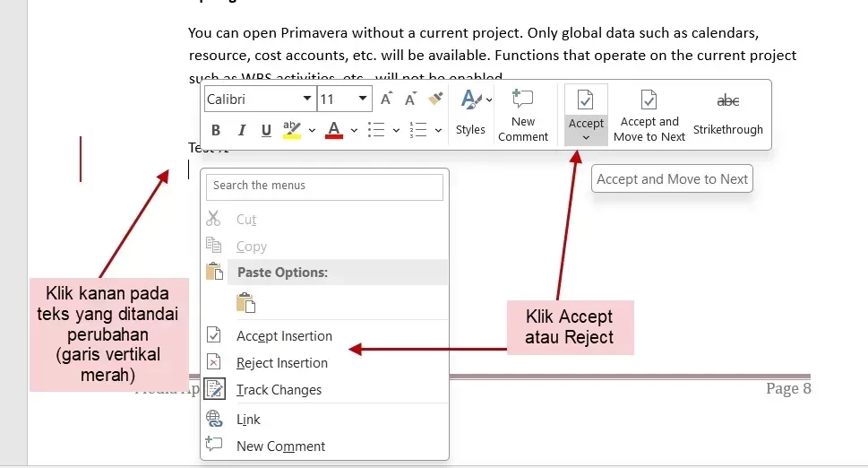
Task: Apply Strikethrough to the text
Action: click(728, 115)
